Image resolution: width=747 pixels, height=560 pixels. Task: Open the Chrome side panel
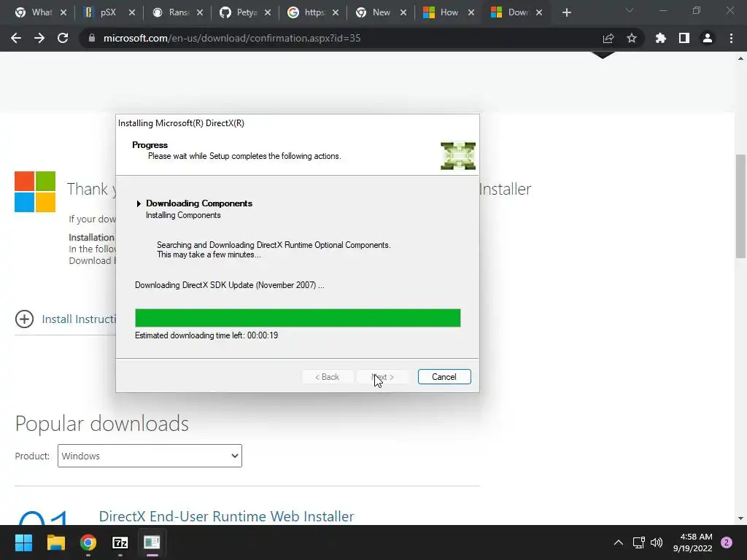pyautogui.click(x=684, y=38)
